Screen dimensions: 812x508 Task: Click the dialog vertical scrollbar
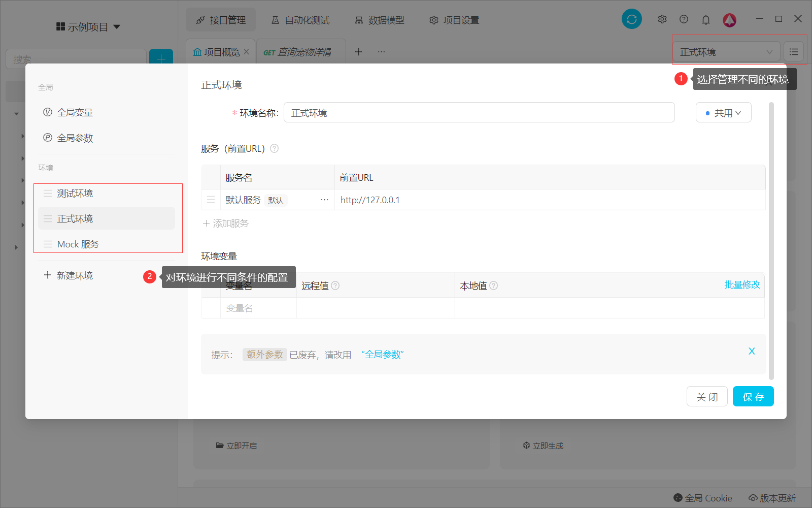pos(771,241)
